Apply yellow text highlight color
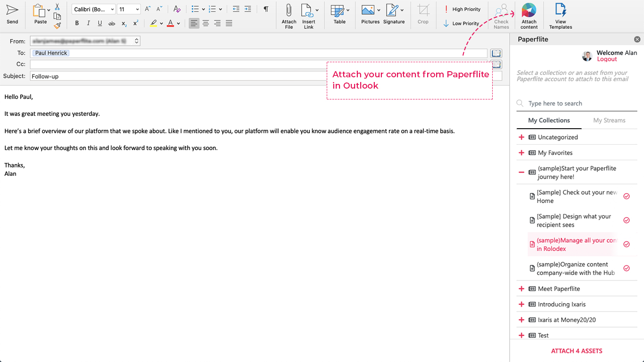Image resolution: width=644 pixels, height=362 pixels. [x=153, y=23]
